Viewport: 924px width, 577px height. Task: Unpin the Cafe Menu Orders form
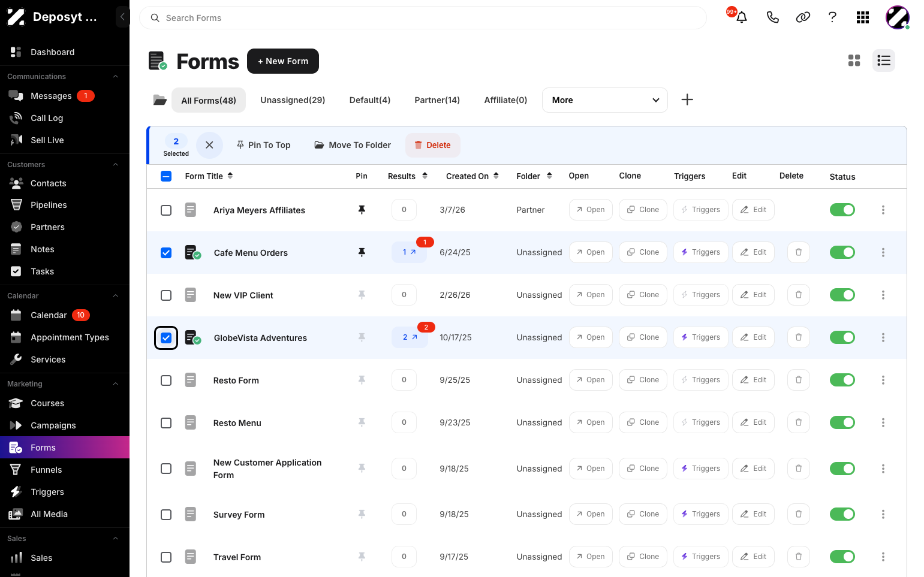click(362, 252)
